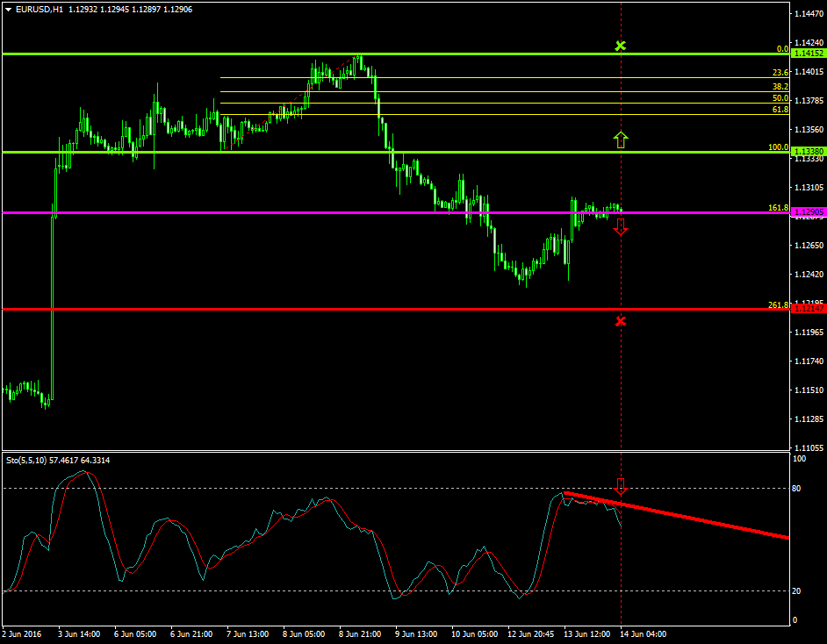827x644 pixels.
Task: Click the green X marker above the top line
Action: (x=621, y=45)
